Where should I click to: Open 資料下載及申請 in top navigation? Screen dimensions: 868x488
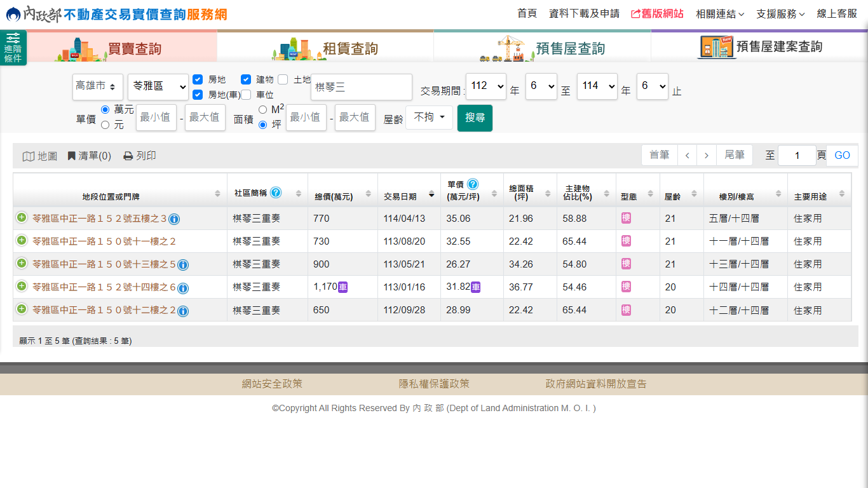coord(584,13)
